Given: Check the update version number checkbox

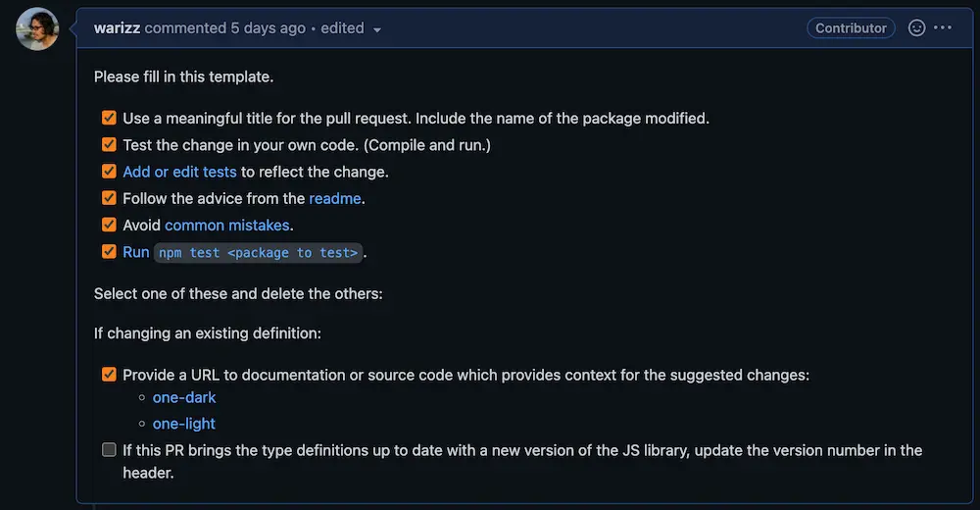Looking at the screenshot, I should [x=109, y=450].
